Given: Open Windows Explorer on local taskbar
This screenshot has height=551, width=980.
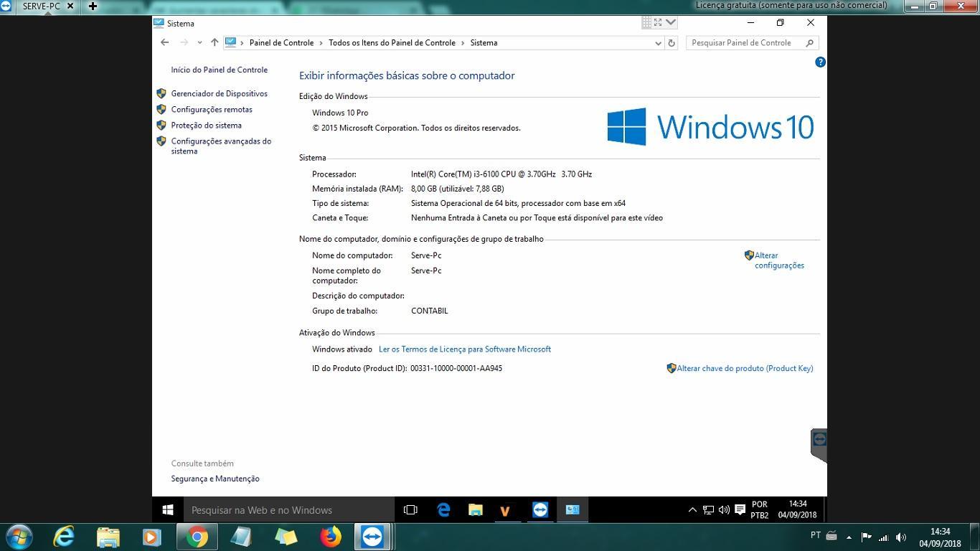Looking at the screenshot, I should (x=108, y=537).
